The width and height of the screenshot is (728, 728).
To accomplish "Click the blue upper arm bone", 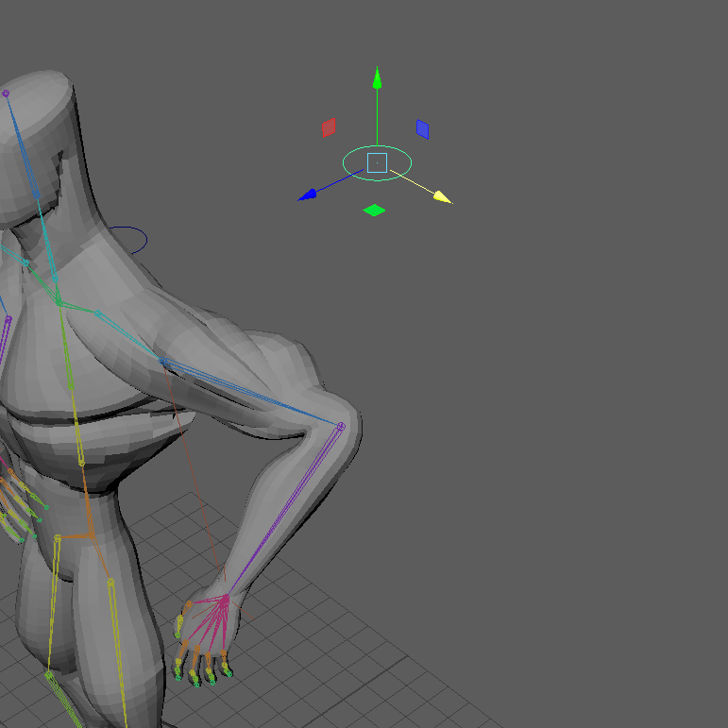I will tap(255, 395).
